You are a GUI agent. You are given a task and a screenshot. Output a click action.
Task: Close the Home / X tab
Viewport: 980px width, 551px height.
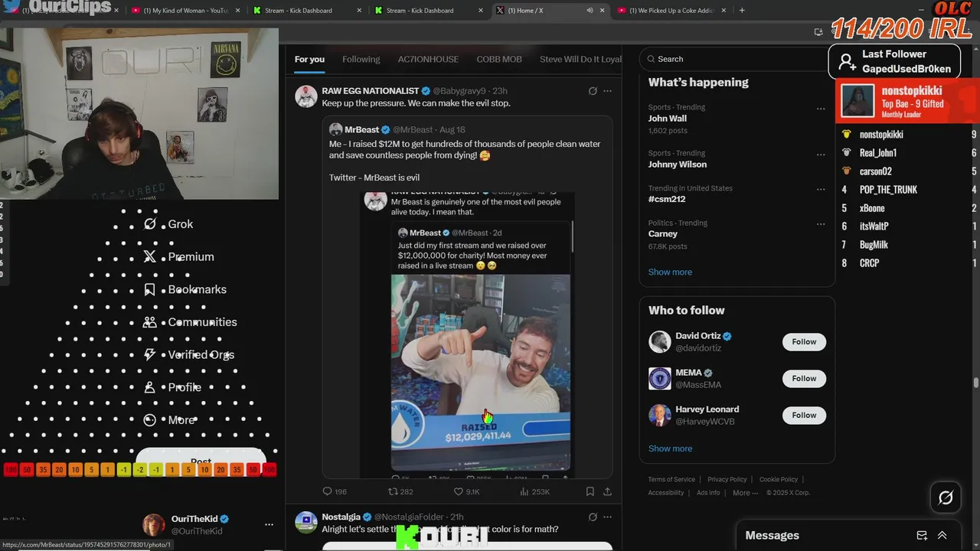tap(602, 11)
